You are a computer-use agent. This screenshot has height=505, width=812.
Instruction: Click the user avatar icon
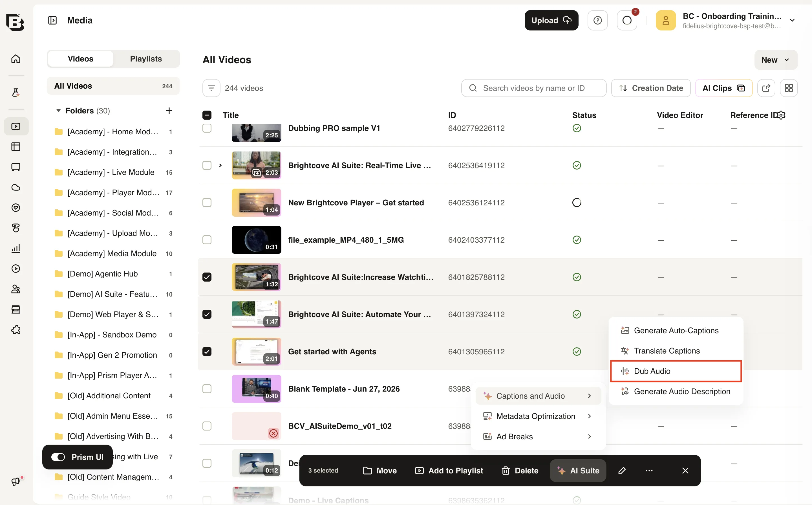(x=665, y=20)
